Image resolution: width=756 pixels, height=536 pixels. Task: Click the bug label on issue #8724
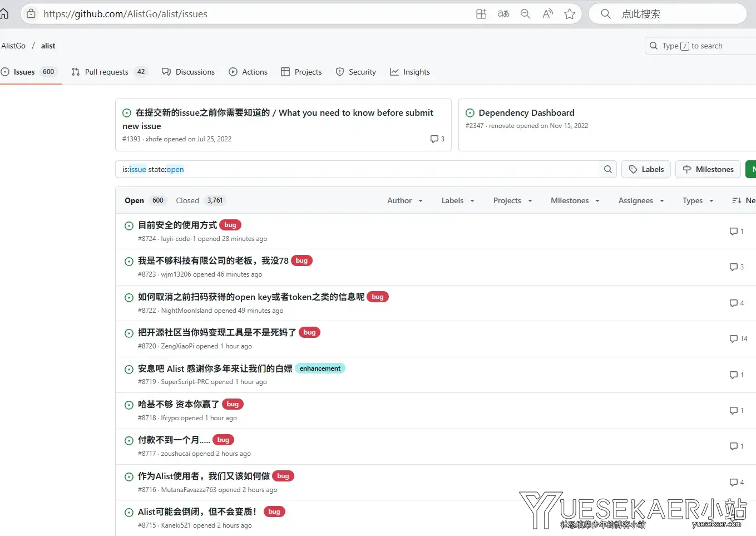click(230, 225)
